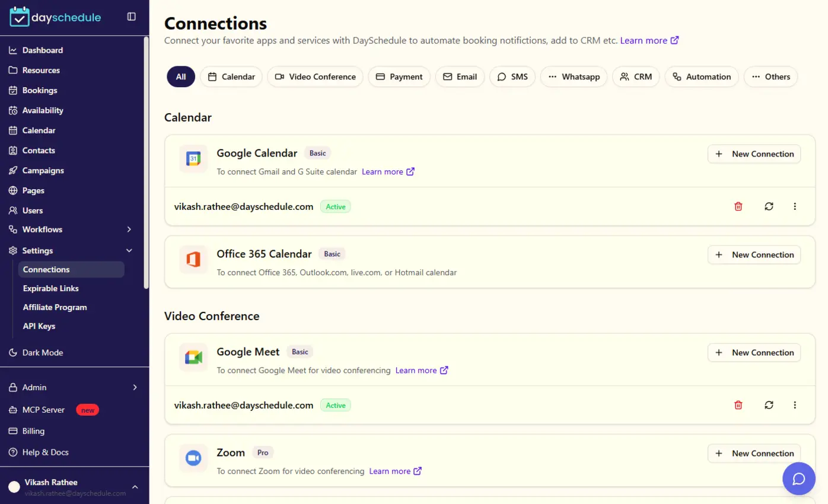828x504 pixels.
Task: Refresh the Google Calendar connection
Action: (x=769, y=206)
